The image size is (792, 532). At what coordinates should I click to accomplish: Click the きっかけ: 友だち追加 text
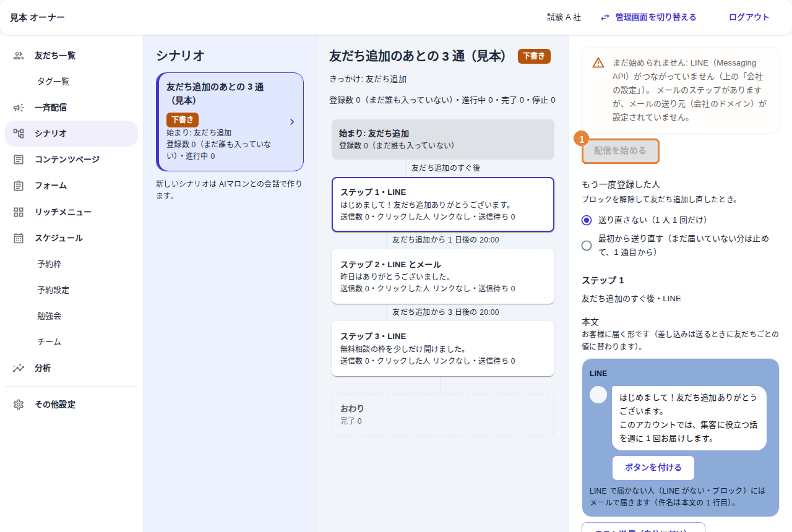(368, 79)
